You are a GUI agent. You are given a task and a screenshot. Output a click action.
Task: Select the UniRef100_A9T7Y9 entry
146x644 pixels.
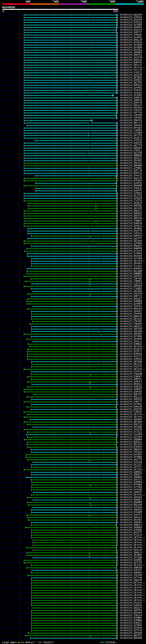[x=131, y=113]
